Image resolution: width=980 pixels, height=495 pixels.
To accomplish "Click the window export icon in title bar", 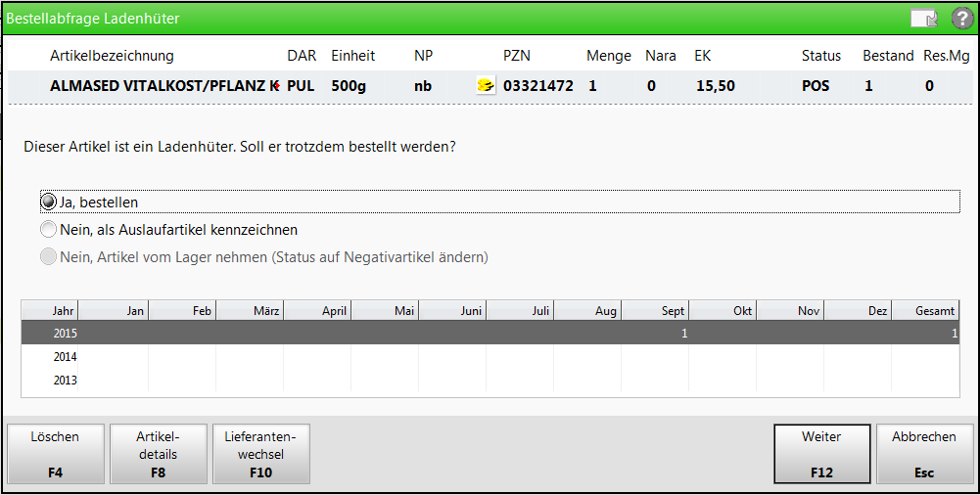I will [922, 19].
